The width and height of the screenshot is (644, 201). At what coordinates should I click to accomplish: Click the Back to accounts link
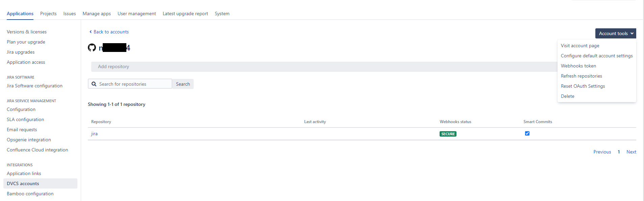pos(111,32)
